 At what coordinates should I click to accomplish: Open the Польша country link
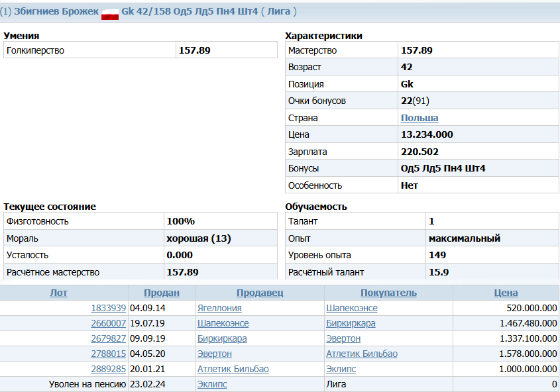pyautogui.click(x=420, y=118)
